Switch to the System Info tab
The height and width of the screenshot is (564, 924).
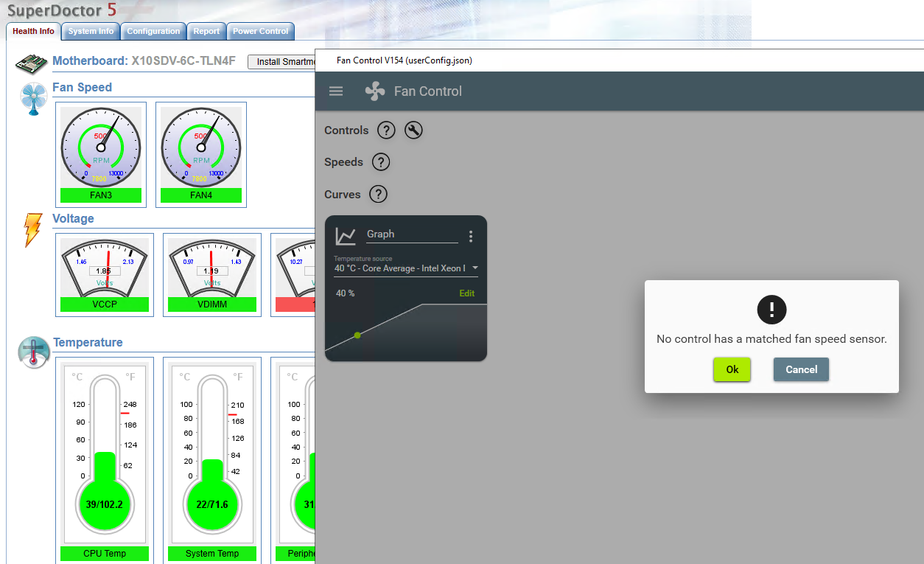point(90,31)
